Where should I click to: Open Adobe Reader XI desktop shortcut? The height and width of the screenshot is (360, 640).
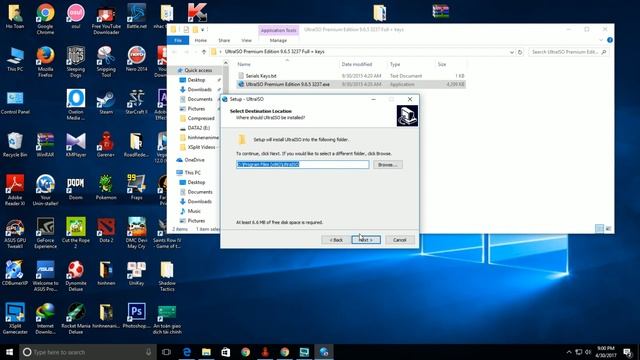pyautogui.click(x=15, y=190)
